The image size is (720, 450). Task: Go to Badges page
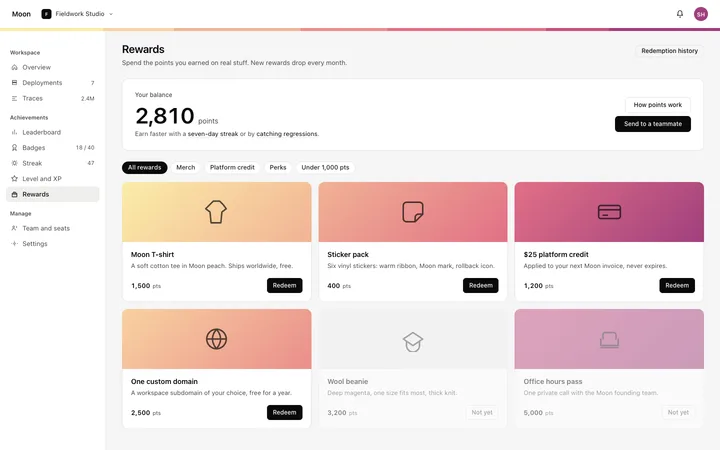tap(52, 148)
